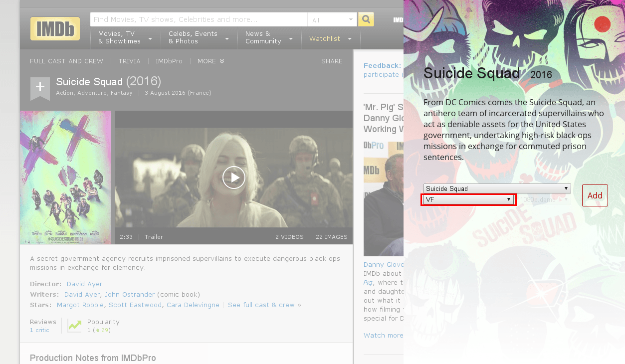Click the IMDb logo
This screenshot has height=364, width=625.
(55, 28)
